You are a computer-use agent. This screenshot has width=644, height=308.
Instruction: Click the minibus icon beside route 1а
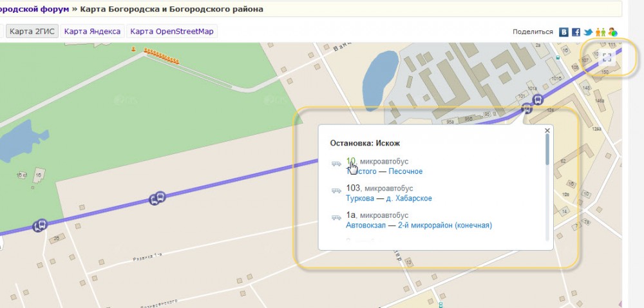pos(336,218)
